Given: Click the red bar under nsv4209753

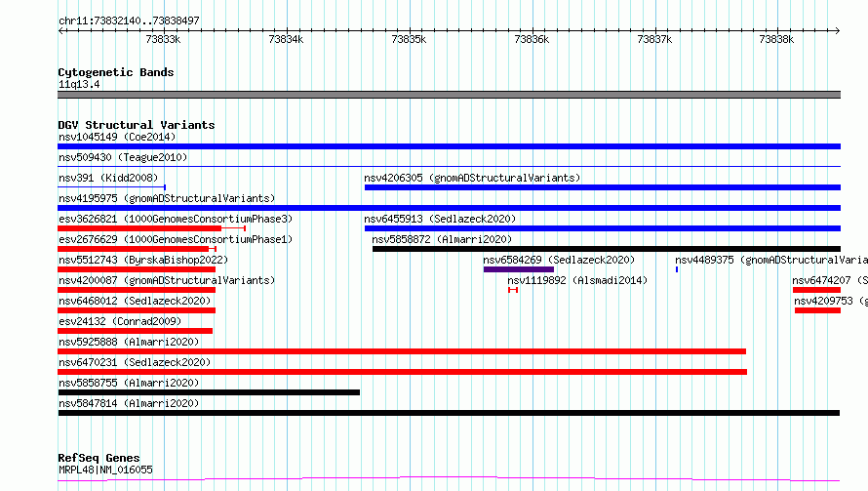Looking at the screenshot, I should click(817, 310).
